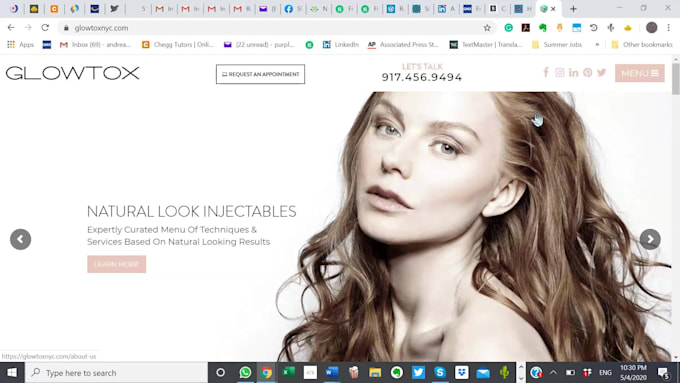Open Cortana circle icon

click(220, 373)
